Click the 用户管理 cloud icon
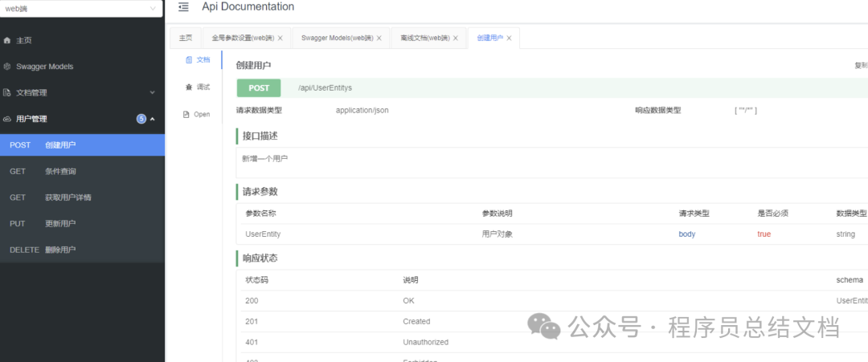The width and height of the screenshot is (868, 362). pyautogui.click(x=7, y=119)
